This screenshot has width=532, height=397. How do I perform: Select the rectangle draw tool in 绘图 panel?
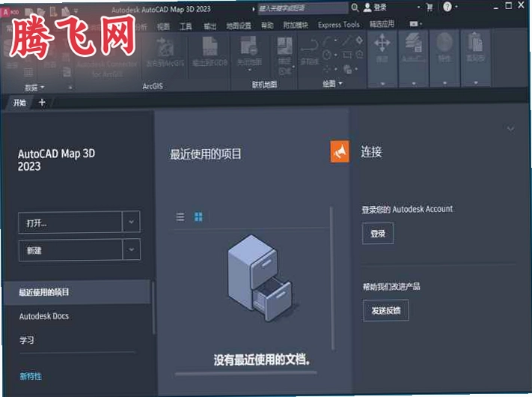[x=347, y=55]
